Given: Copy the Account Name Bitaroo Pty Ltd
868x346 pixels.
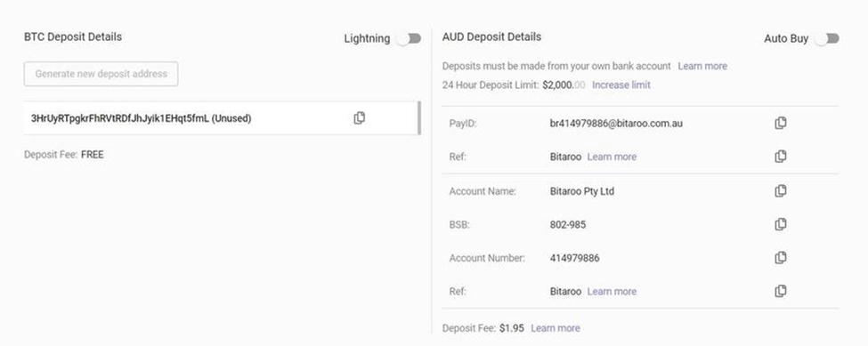Looking at the screenshot, I should click(x=781, y=191).
